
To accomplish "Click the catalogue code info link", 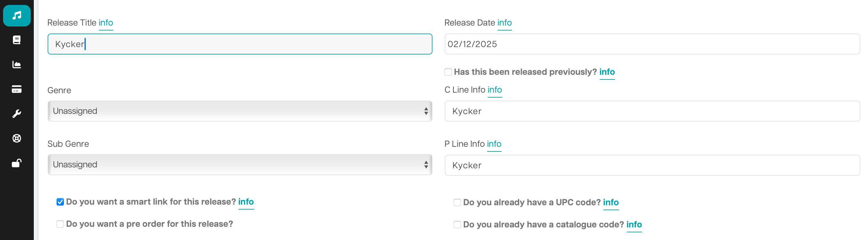I will tap(634, 224).
